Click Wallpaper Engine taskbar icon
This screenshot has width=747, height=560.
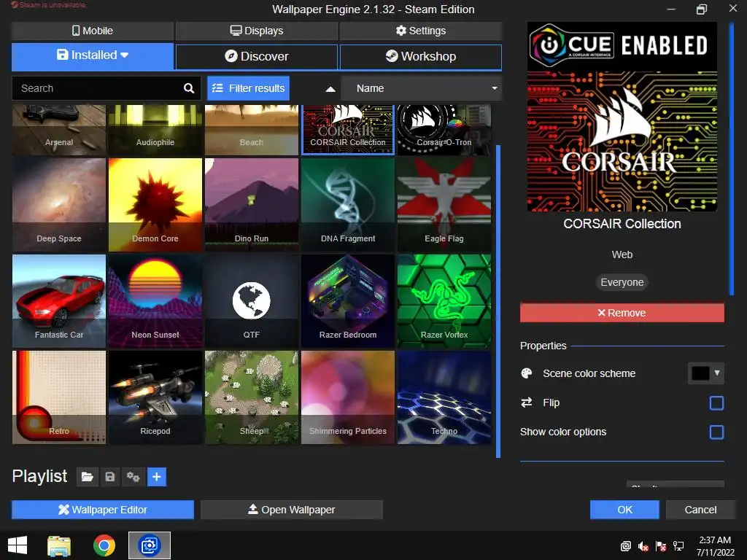tap(149, 545)
